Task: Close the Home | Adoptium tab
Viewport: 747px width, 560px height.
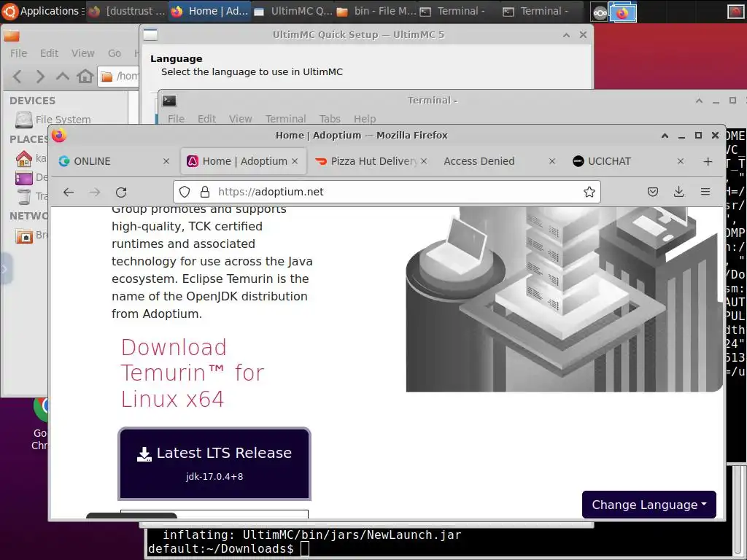Action: 295,161
